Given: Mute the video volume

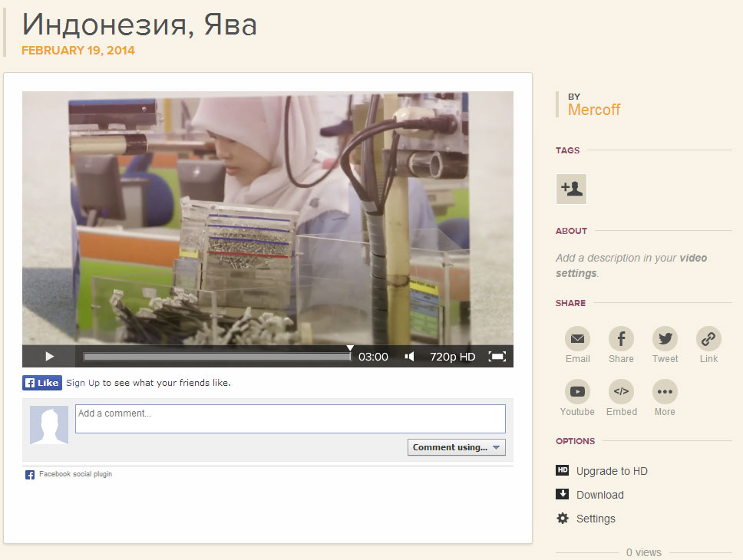Looking at the screenshot, I should (x=410, y=356).
